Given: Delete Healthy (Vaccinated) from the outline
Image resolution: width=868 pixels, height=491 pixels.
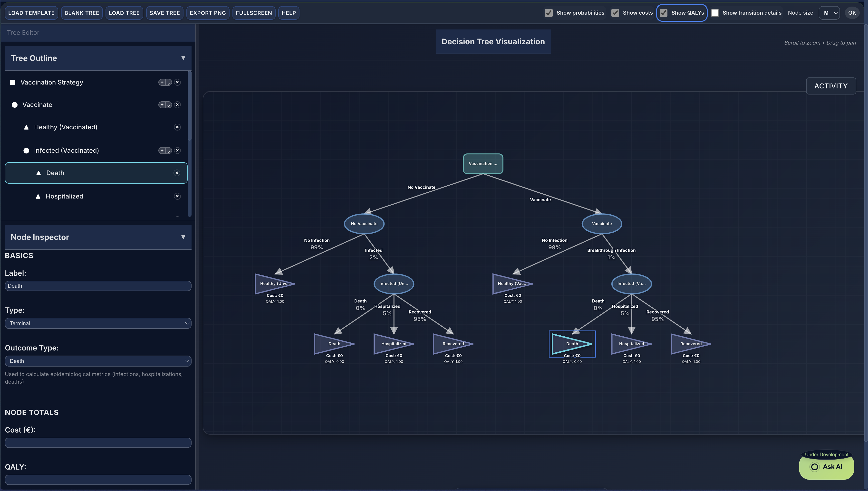Looking at the screenshot, I should [x=177, y=127].
